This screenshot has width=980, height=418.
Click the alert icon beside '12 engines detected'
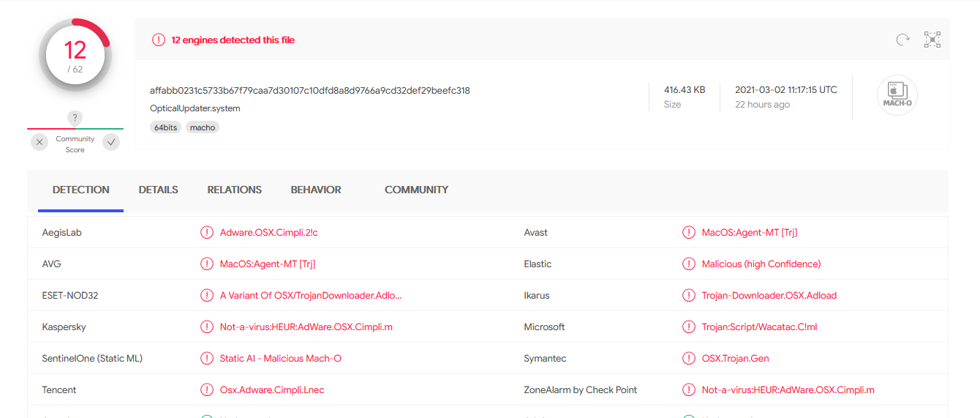coord(159,40)
